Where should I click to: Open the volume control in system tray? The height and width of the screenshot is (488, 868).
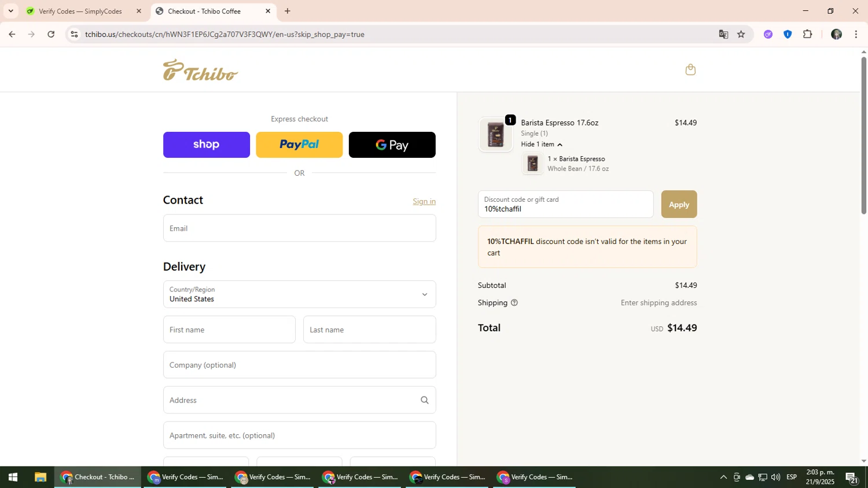coord(775,477)
